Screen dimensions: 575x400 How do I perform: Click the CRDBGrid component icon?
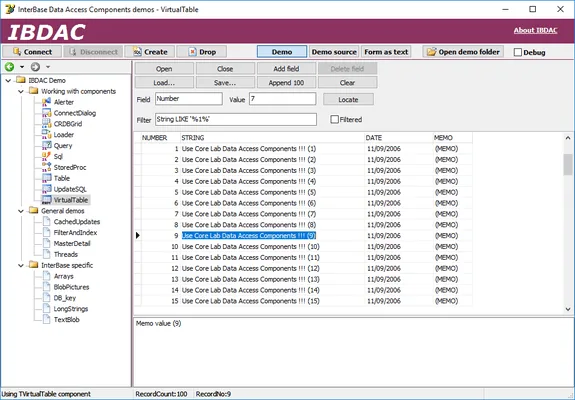pyautogui.click(x=47, y=124)
